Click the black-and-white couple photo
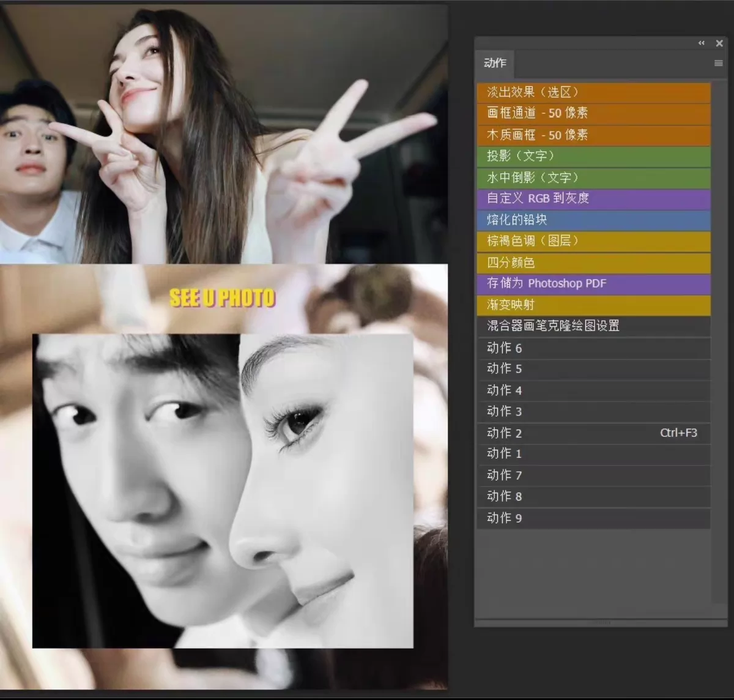The image size is (734, 700). click(223, 491)
